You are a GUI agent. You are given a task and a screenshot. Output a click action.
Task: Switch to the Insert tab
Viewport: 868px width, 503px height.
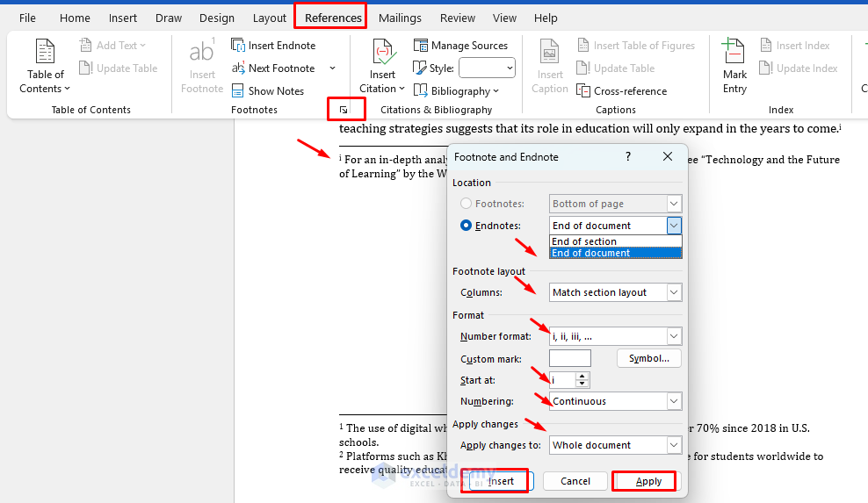coord(123,18)
